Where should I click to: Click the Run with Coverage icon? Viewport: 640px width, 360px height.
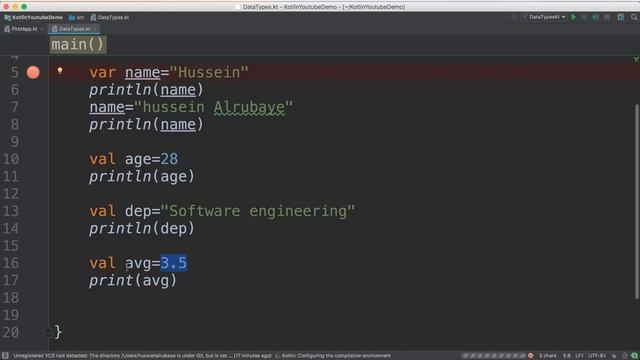pos(596,17)
